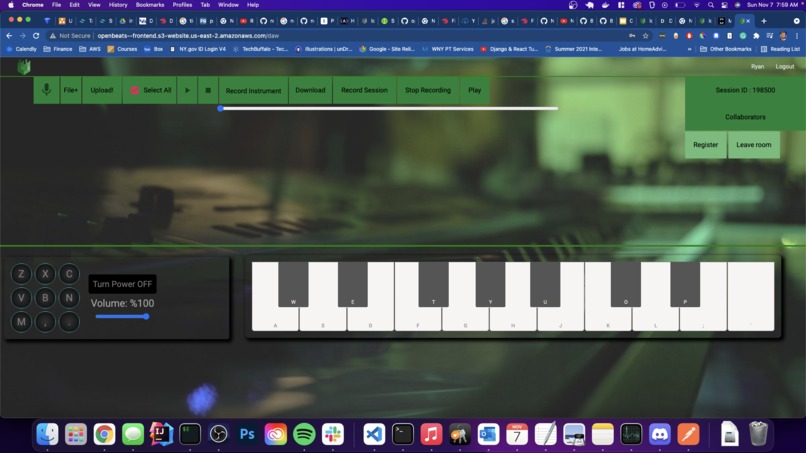Open the AWS bookmarks folder
Viewport: 806px width, 453px height.
point(90,49)
